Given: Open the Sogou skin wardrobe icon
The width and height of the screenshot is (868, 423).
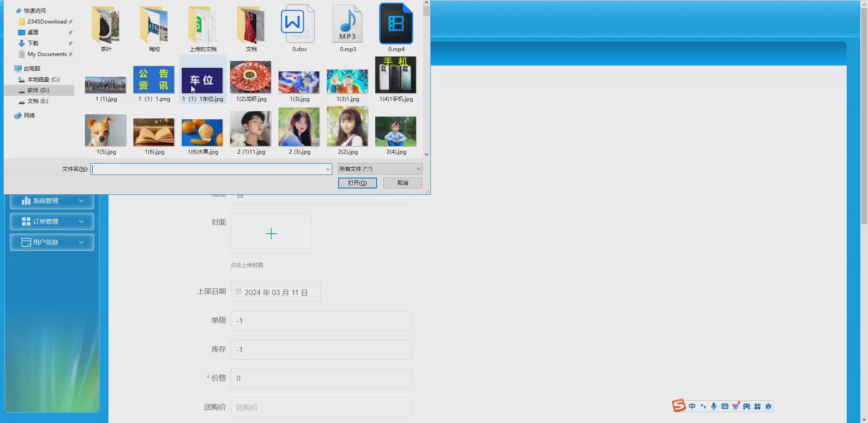Looking at the screenshot, I should point(736,406).
